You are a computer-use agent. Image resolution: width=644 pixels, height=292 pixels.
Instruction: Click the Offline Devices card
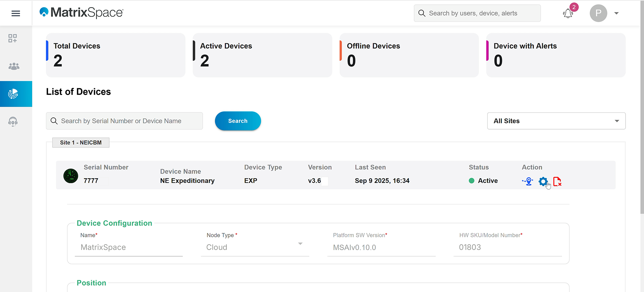coord(409,55)
